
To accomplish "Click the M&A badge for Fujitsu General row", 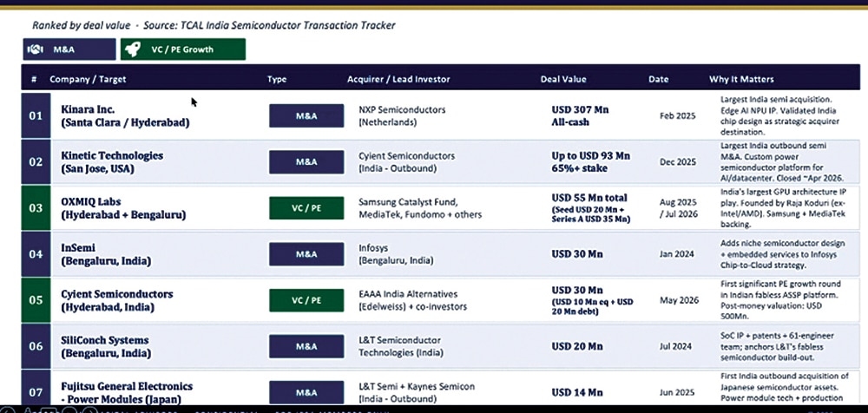I will [x=306, y=392].
